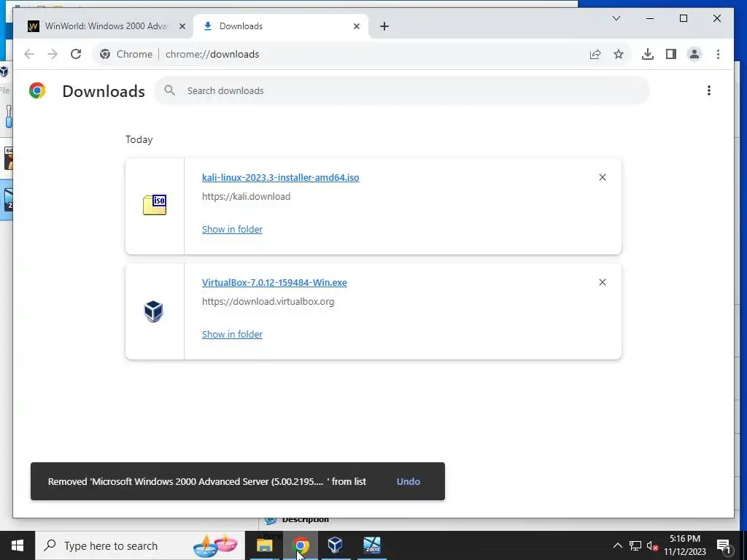Viewport: 747px width, 560px height.
Task: Open VirtualBox-7.0.12-159484-Win.exe file link
Action: pos(274,282)
